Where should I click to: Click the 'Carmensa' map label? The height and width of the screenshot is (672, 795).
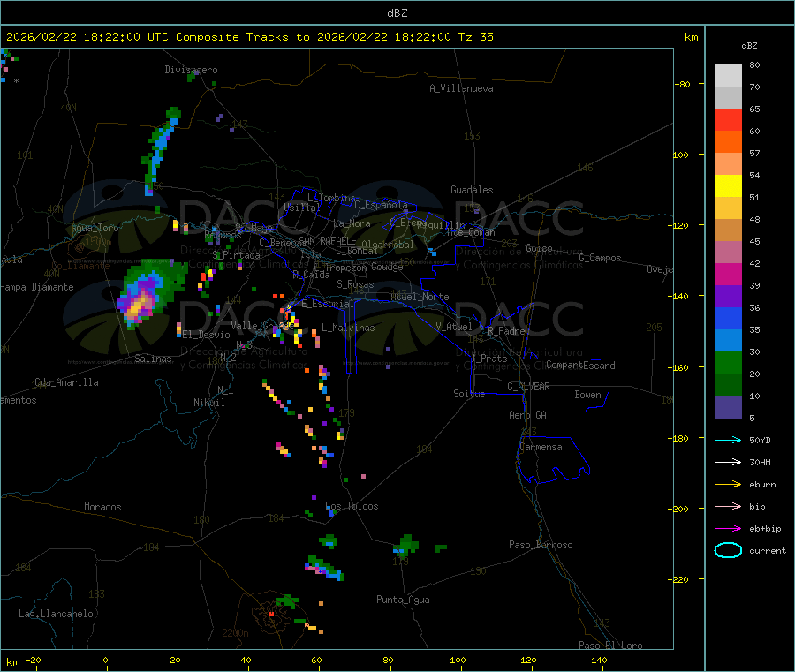click(x=541, y=448)
